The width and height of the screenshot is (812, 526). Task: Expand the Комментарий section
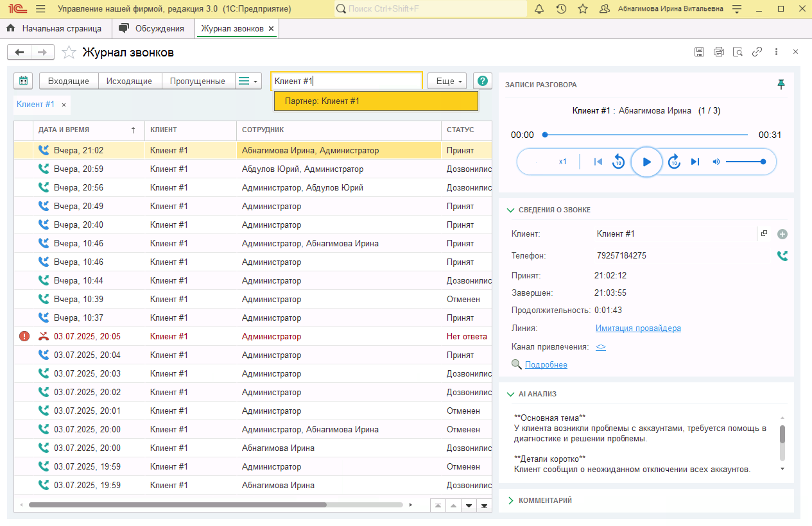511,500
